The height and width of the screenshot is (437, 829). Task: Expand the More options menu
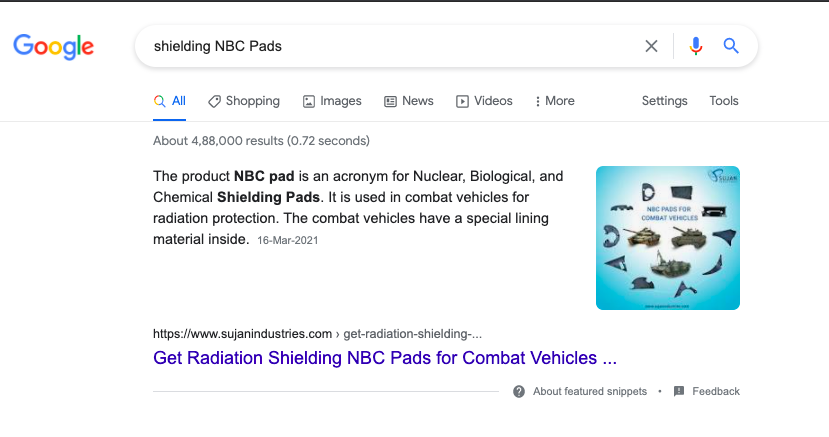[555, 101]
